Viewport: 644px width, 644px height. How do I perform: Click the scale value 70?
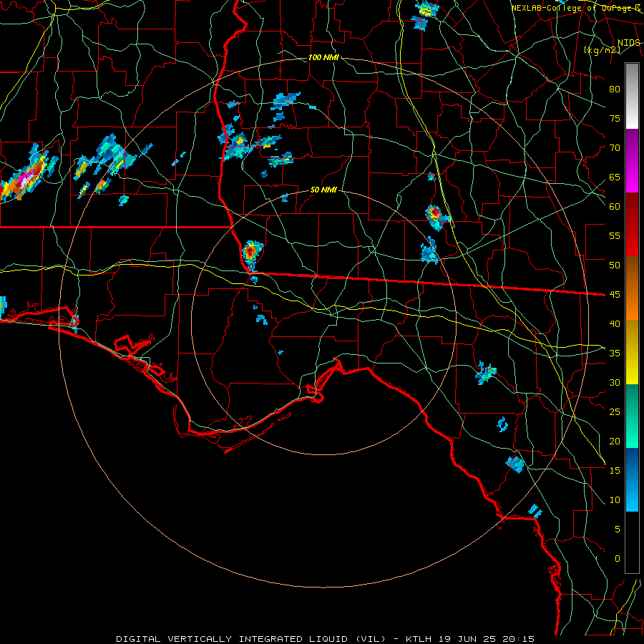[615, 148]
